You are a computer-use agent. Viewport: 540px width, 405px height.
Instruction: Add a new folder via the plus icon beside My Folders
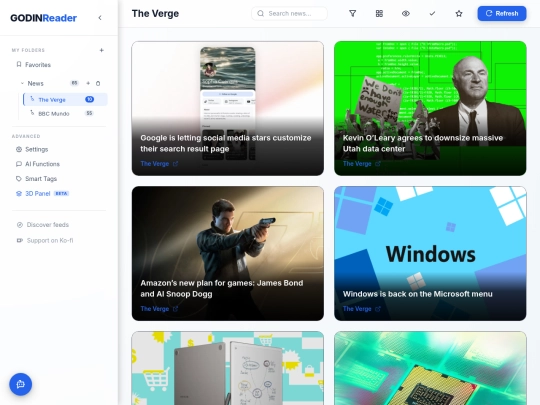click(102, 50)
